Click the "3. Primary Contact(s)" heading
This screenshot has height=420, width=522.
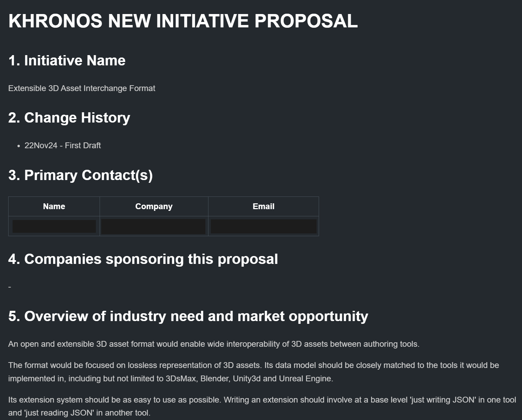pyautogui.click(x=80, y=175)
